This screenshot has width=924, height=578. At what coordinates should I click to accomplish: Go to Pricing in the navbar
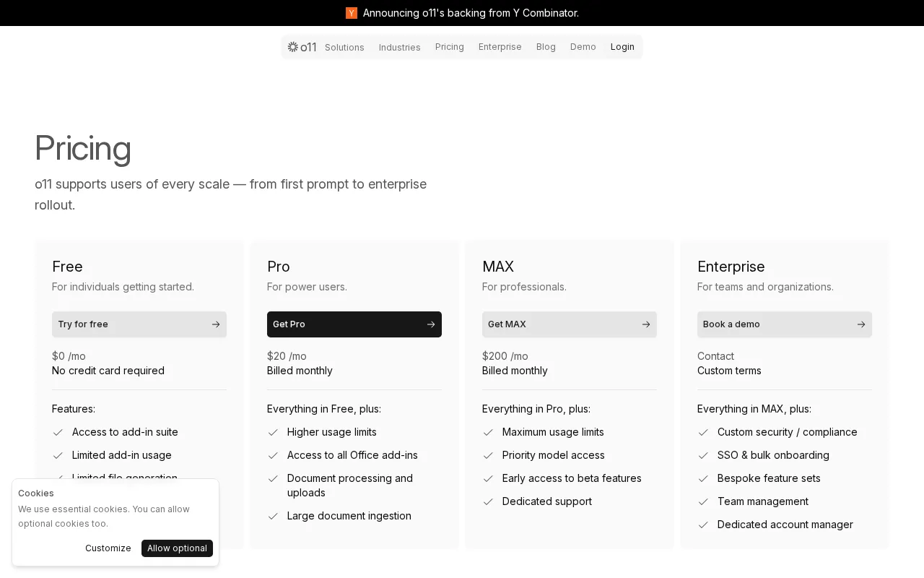450,47
